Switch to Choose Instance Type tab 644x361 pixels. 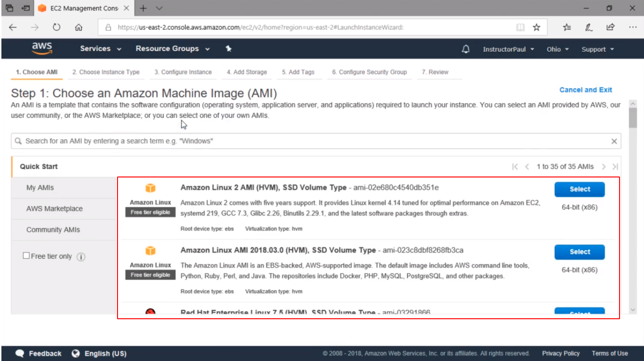click(x=106, y=72)
